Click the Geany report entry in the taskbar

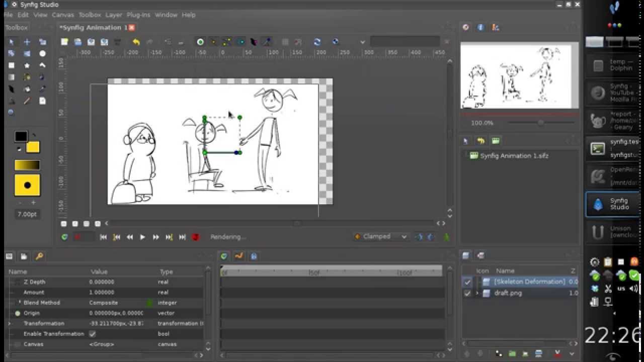click(612, 121)
